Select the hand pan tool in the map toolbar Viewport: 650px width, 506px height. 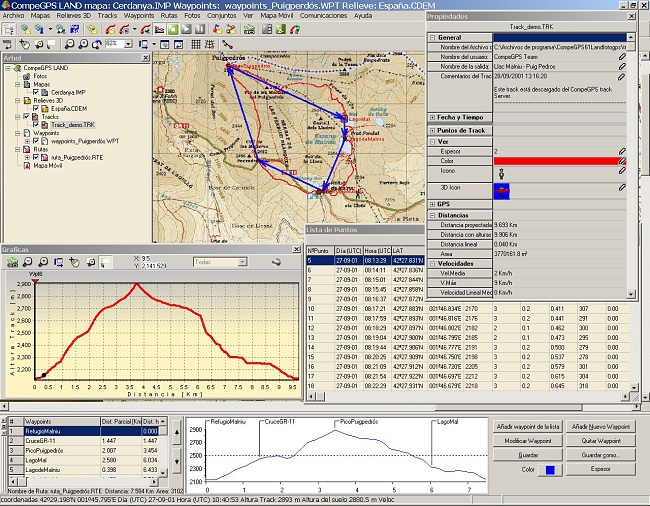point(25,44)
